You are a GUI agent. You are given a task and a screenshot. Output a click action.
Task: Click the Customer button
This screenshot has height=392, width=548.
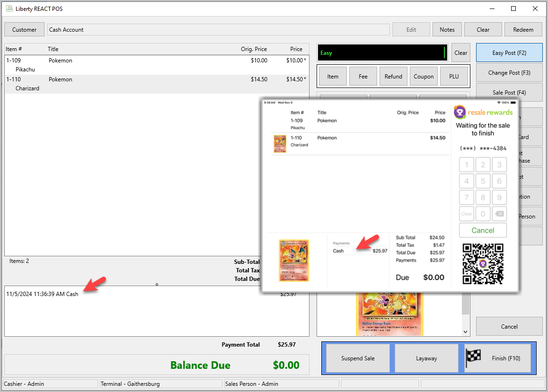click(24, 30)
